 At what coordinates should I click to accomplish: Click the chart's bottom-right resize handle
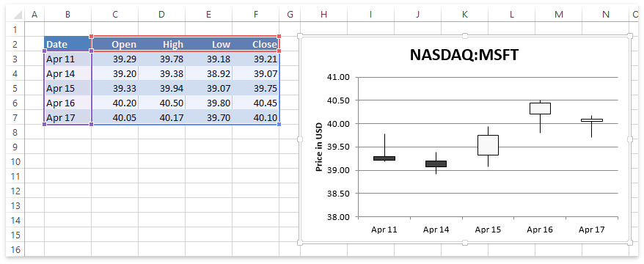click(x=631, y=243)
